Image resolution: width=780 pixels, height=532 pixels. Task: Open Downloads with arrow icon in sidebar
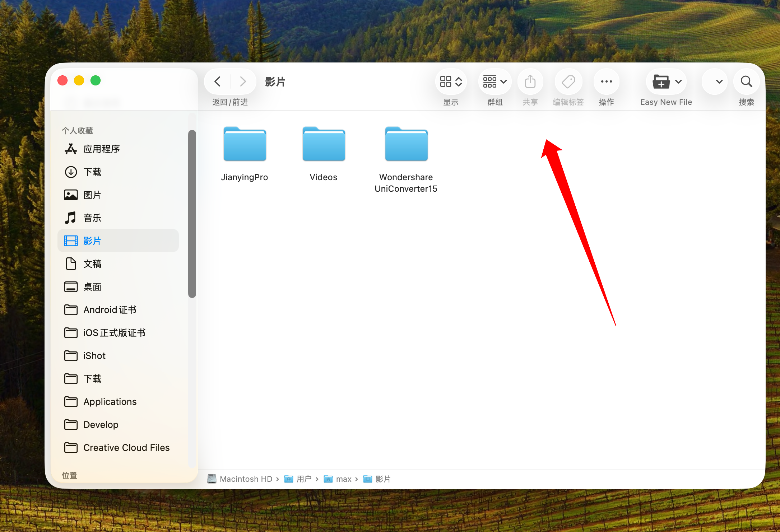[92, 172]
